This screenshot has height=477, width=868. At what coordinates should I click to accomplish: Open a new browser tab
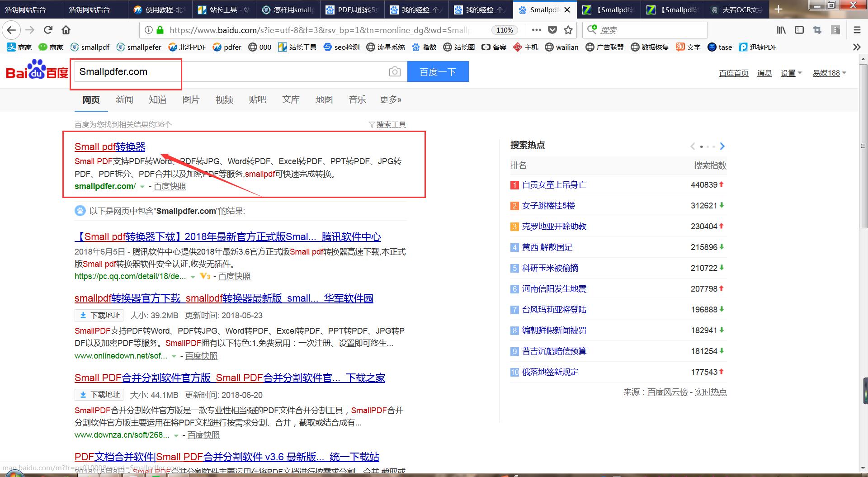[x=778, y=9]
